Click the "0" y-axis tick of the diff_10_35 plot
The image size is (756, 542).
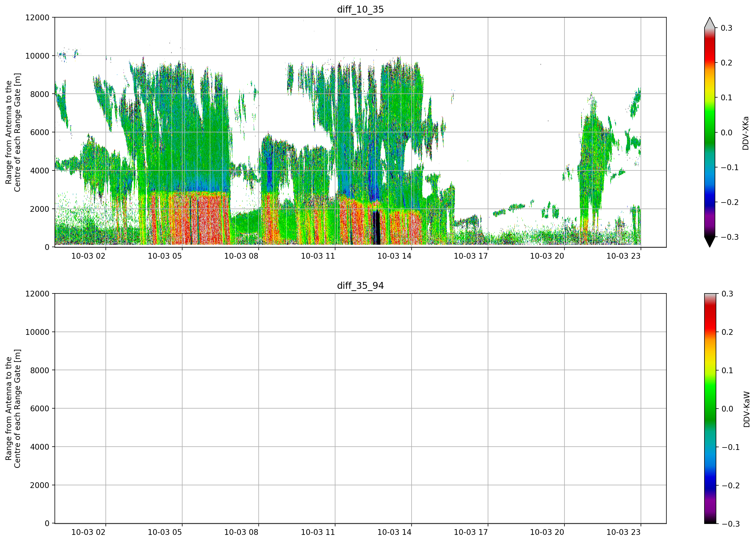47,247
